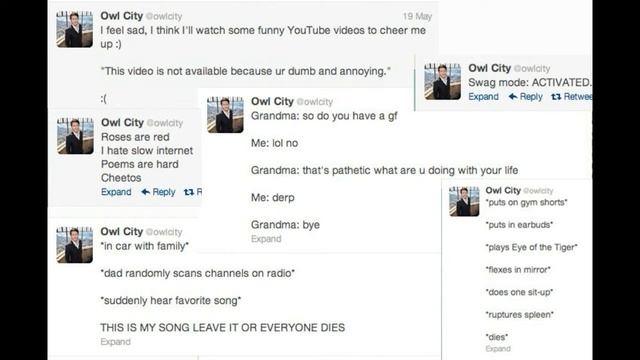Screen dimensions: 640x360
Task: Click the Reply text under the Swag mode tweet
Action: coord(531,97)
